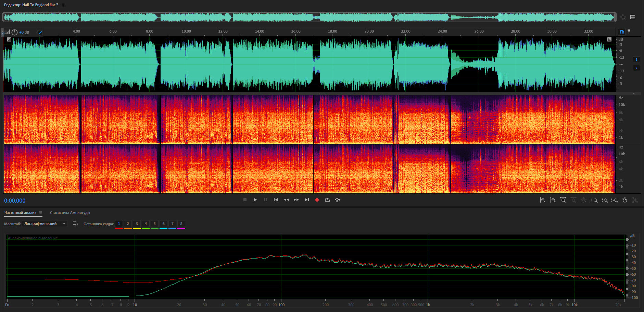The height and width of the screenshot is (312, 644).
Task: Click the list view icon beside overview navigator
Action: tap(633, 17)
